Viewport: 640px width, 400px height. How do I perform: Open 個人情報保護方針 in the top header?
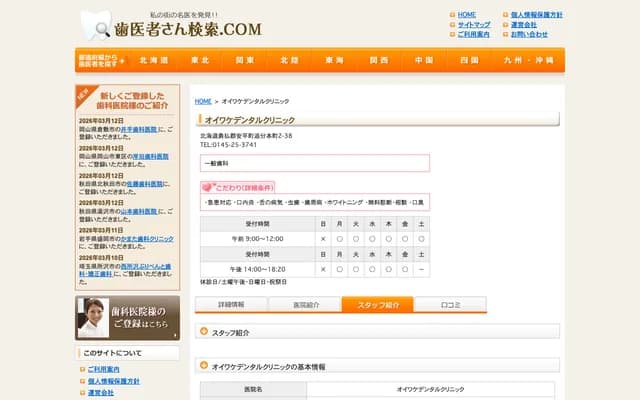pyautogui.click(x=536, y=15)
